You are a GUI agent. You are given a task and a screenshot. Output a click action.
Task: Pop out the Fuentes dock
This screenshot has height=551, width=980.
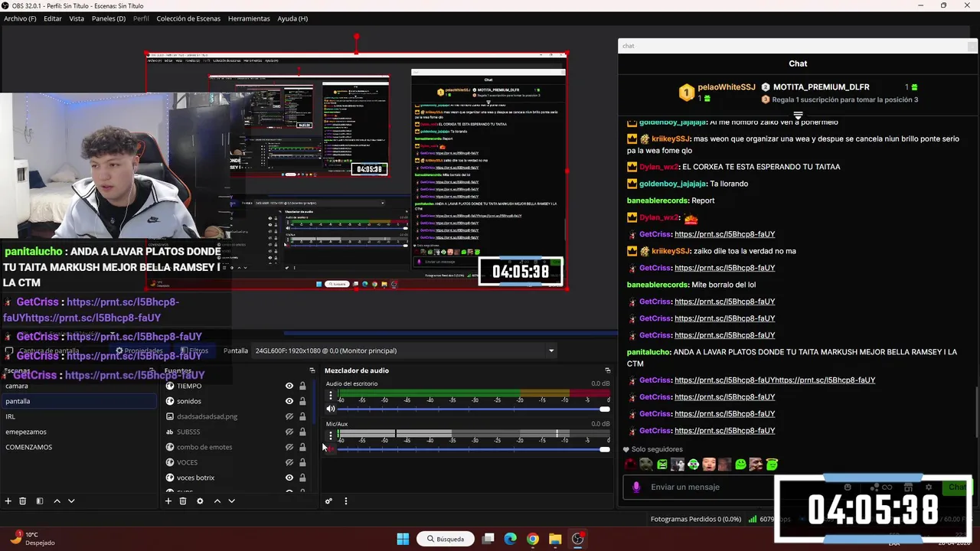point(312,370)
